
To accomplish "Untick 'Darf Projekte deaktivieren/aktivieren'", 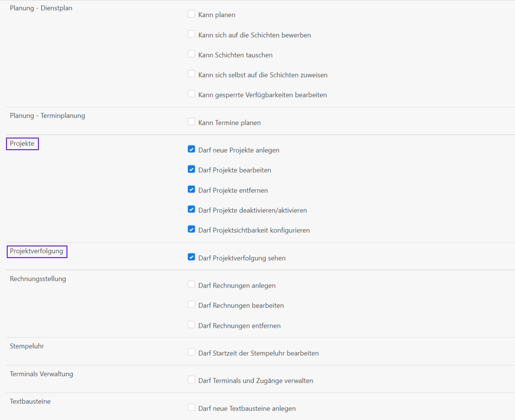I will coord(191,209).
